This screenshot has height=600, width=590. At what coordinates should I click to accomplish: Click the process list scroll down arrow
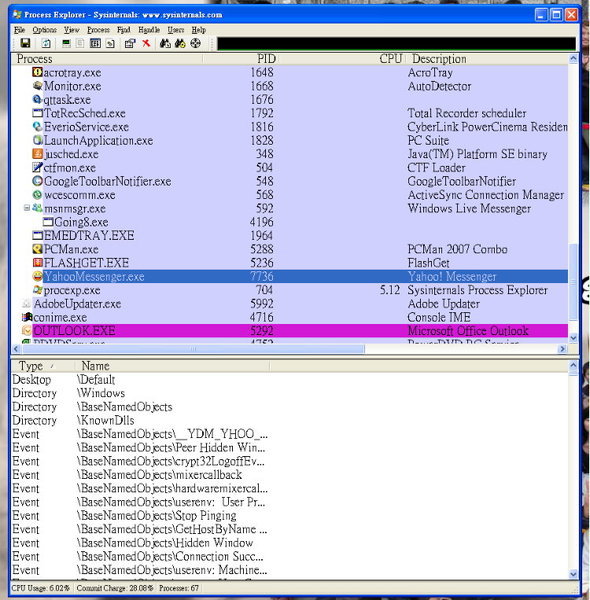[x=573, y=338]
